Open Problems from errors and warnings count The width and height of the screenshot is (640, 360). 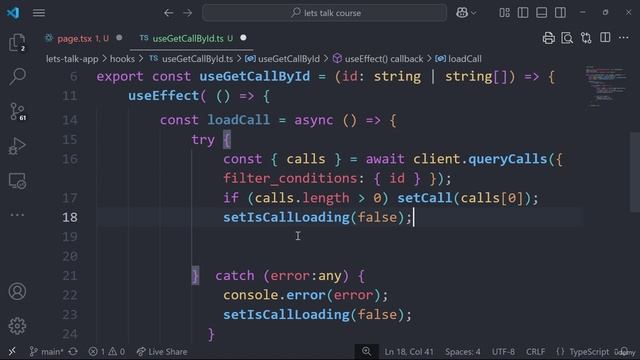[107, 351]
